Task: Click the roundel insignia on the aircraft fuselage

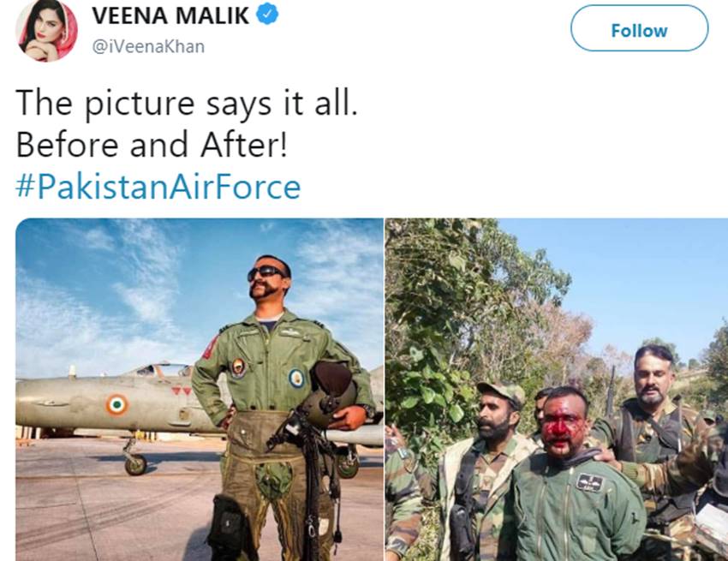Action: click(x=116, y=404)
